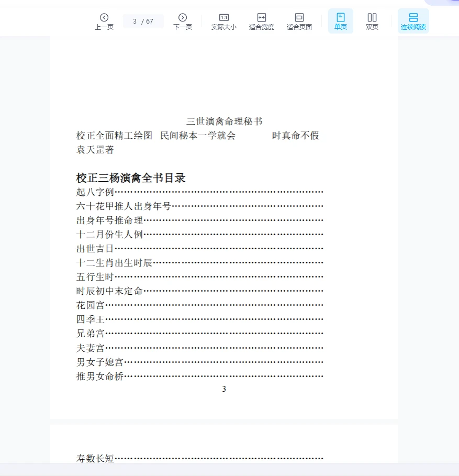Enable single page view (单页)
Image resolution: width=459 pixels, height=476 pixels.
tap(340, 21)
